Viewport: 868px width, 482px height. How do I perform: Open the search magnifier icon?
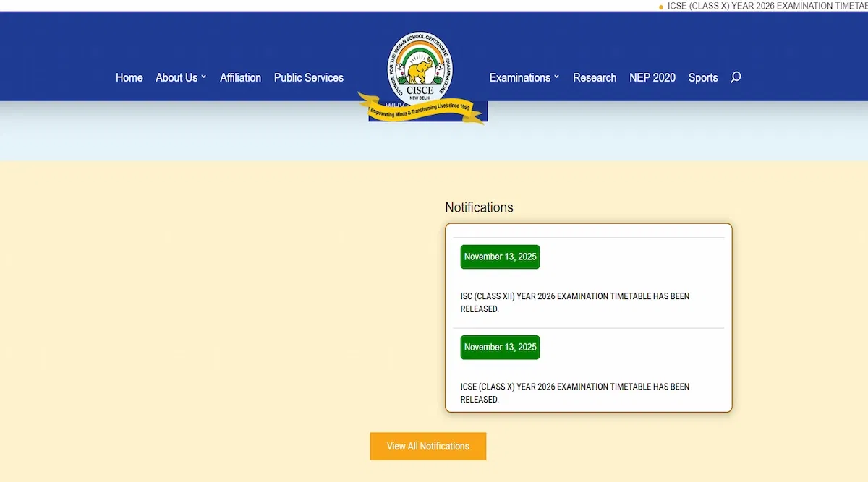pos(736,77)
